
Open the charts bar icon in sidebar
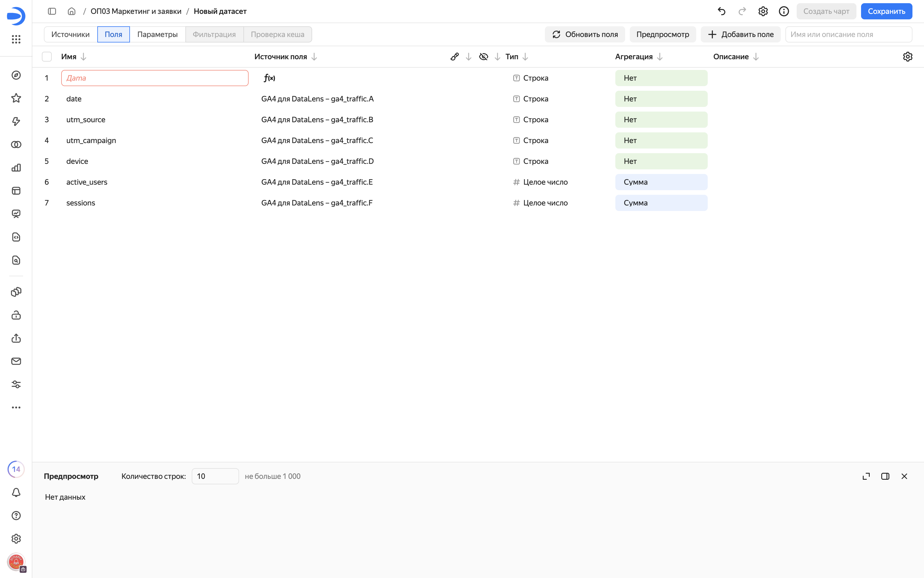tap(16, 168)
